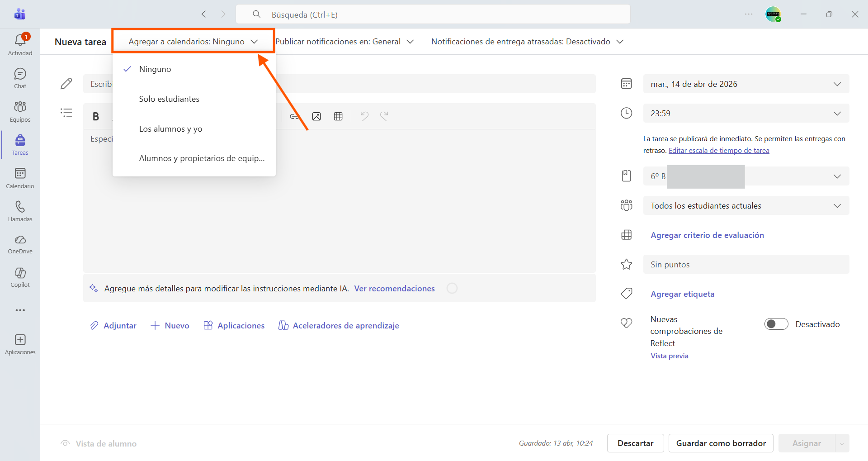The height and width of the screenshot is (461, 868).
Task: Open OneDrive from sidebar
Action: pos(20,244)
